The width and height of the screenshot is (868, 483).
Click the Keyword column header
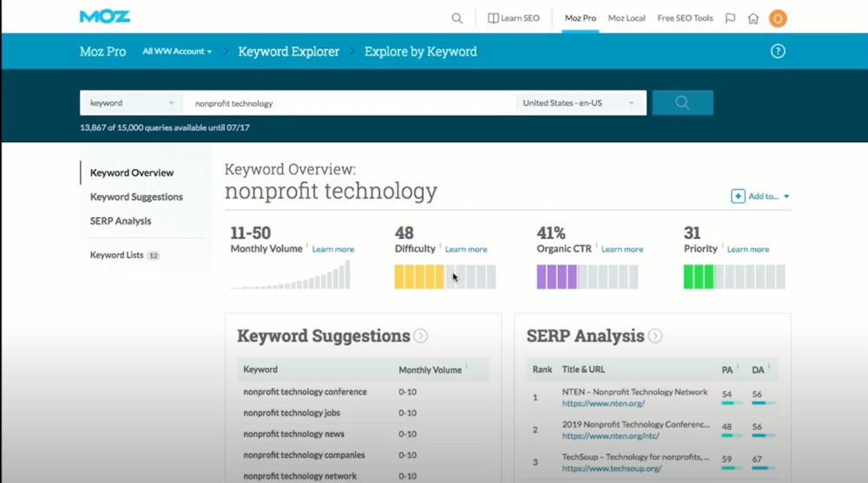260,369
